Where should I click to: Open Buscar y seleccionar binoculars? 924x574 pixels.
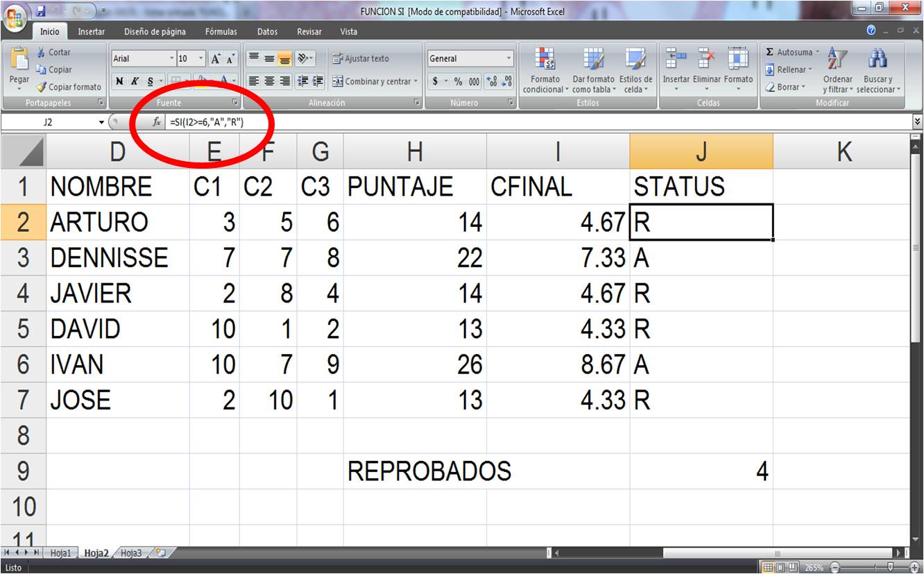[x=878, y=62]
